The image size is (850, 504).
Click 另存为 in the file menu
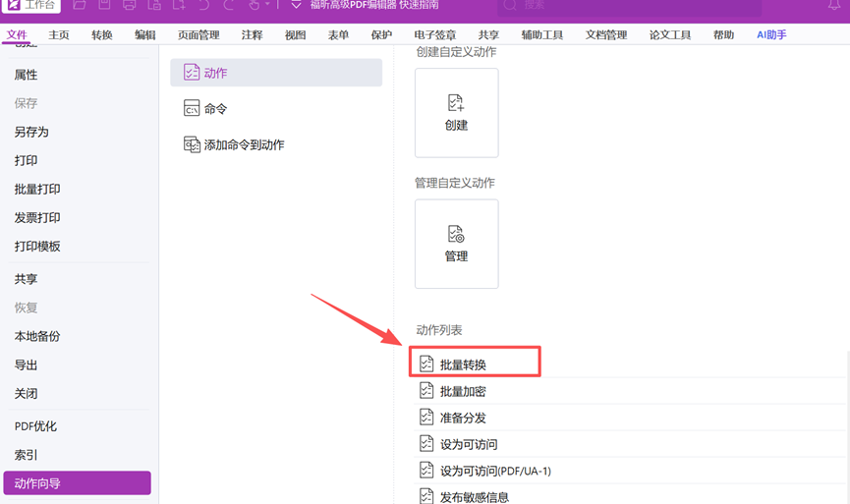point(31,132)
